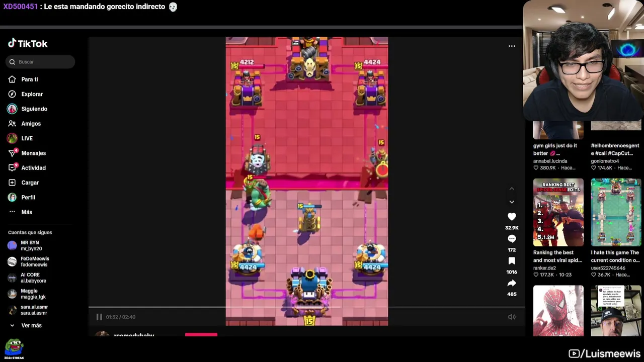
Task: Click the Cargar plus icon
Action: pos(12,183)
